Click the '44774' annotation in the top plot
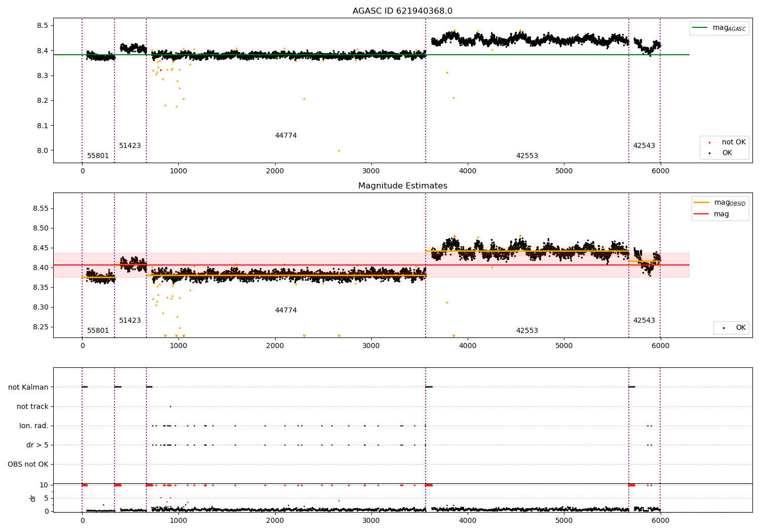Screen dimensions: 760x532 click(286, 136)
